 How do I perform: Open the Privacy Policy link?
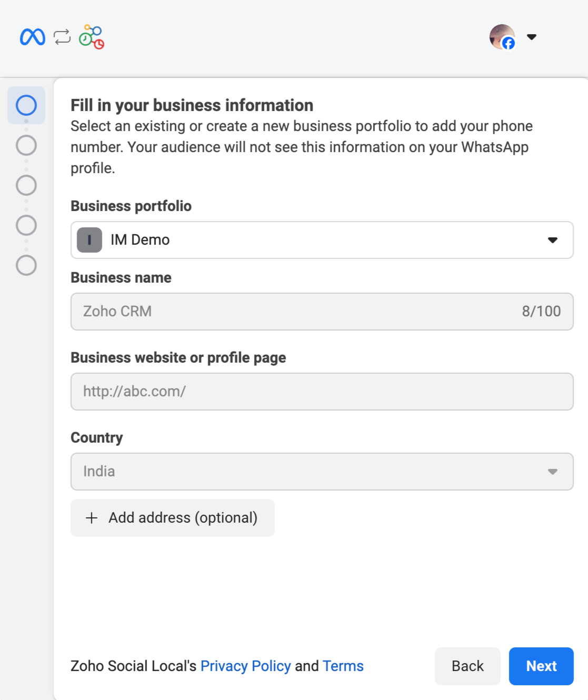point(245,666)
